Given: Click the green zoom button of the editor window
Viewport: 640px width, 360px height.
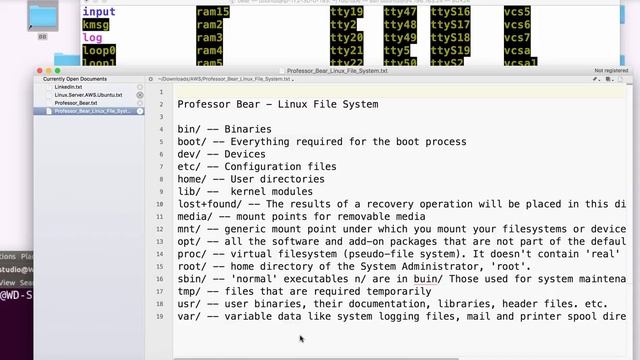Looking at the screenshot, I should [x=58, y=71].
